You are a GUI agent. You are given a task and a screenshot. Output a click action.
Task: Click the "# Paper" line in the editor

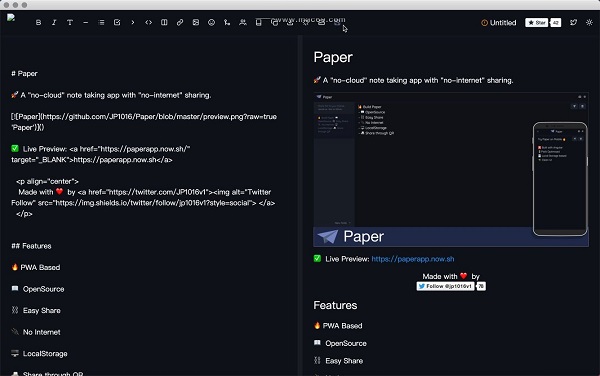pyautogui.click(x=24, y=73)
